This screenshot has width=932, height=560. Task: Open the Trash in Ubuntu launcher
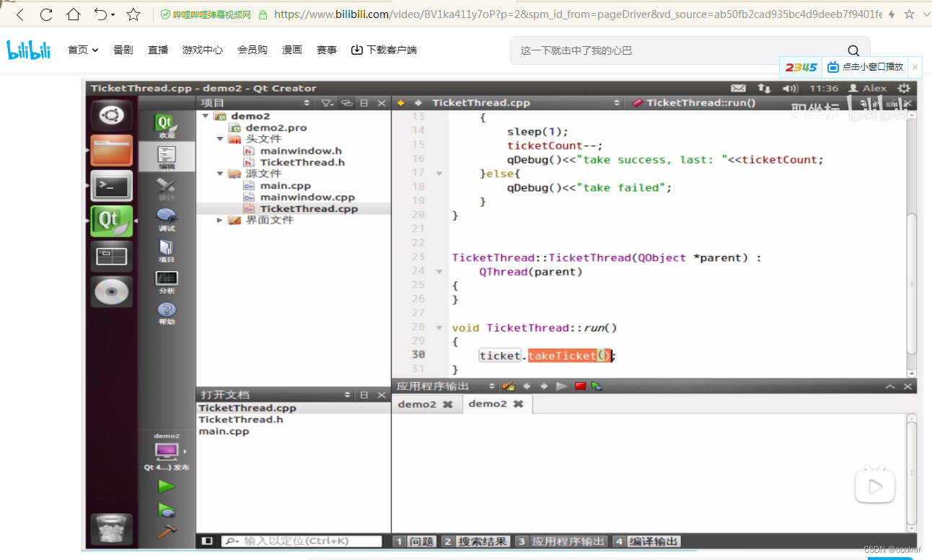[x=111, y=530]
